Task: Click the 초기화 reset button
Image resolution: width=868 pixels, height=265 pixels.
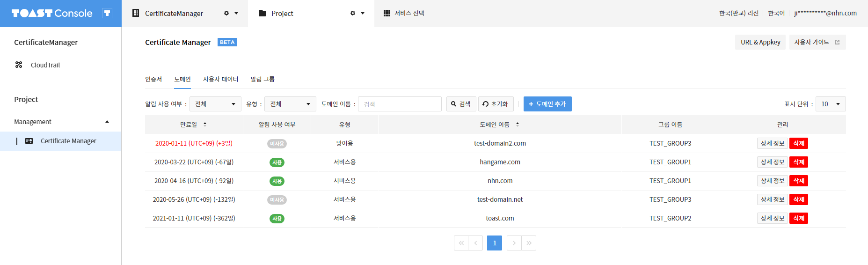Action: point(496,104)
